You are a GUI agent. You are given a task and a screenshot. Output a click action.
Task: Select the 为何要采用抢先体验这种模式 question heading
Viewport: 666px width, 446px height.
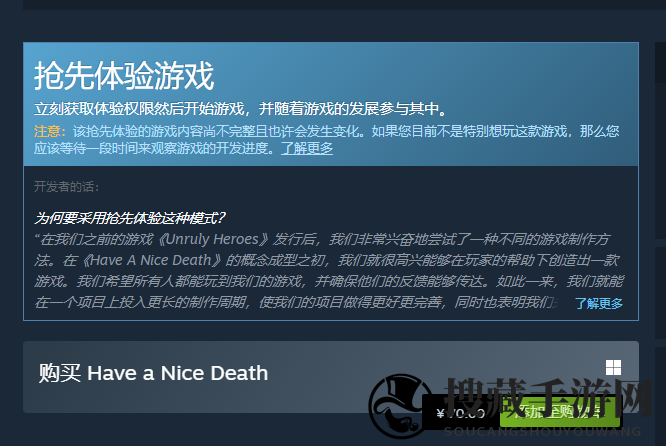(130, 218)
